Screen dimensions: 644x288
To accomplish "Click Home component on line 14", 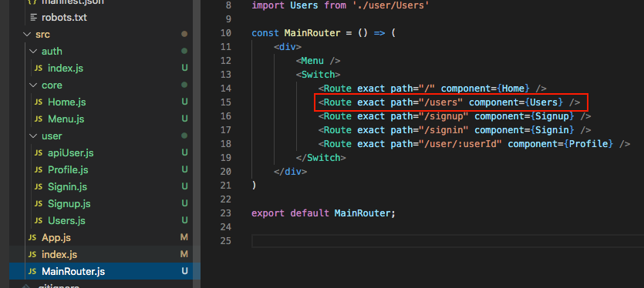I will (x=513, y=89).
